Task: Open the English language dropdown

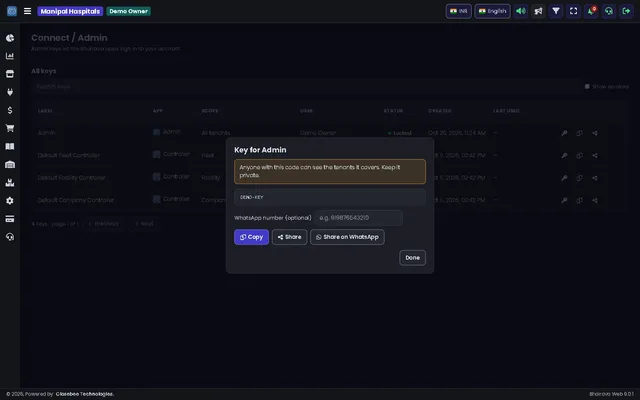Action: [x=492, y=11]
